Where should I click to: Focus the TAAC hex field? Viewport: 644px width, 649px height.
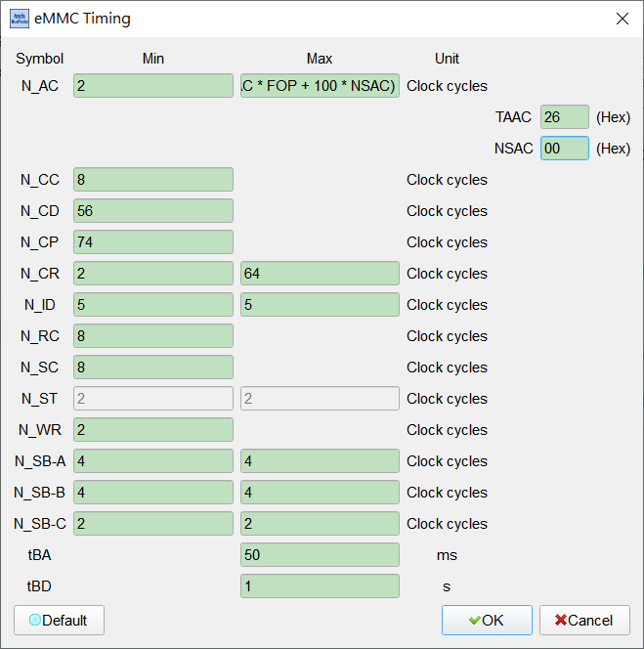point(565,117)
